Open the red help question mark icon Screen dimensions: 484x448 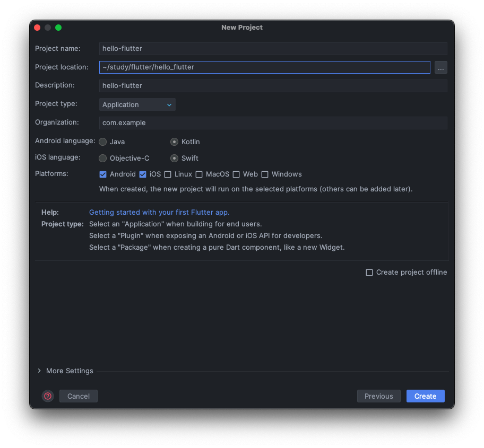pos(48,396)
